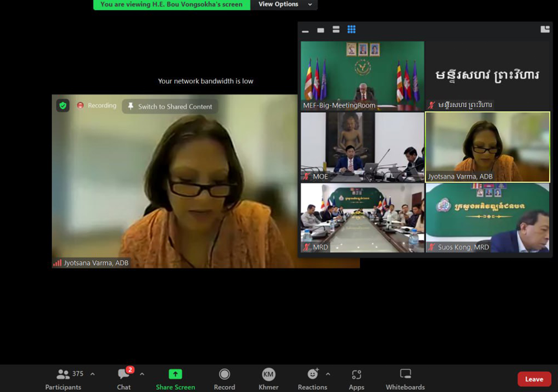558x392 pixels.
Task: Open the Participants panel
Action: coord(64,379)
